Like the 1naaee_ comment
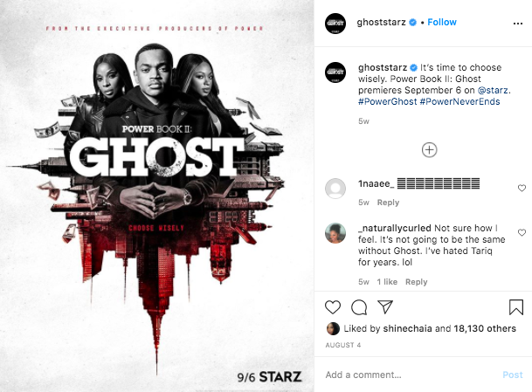The width and height of the screenshot is (532, 392). (522, 188)
